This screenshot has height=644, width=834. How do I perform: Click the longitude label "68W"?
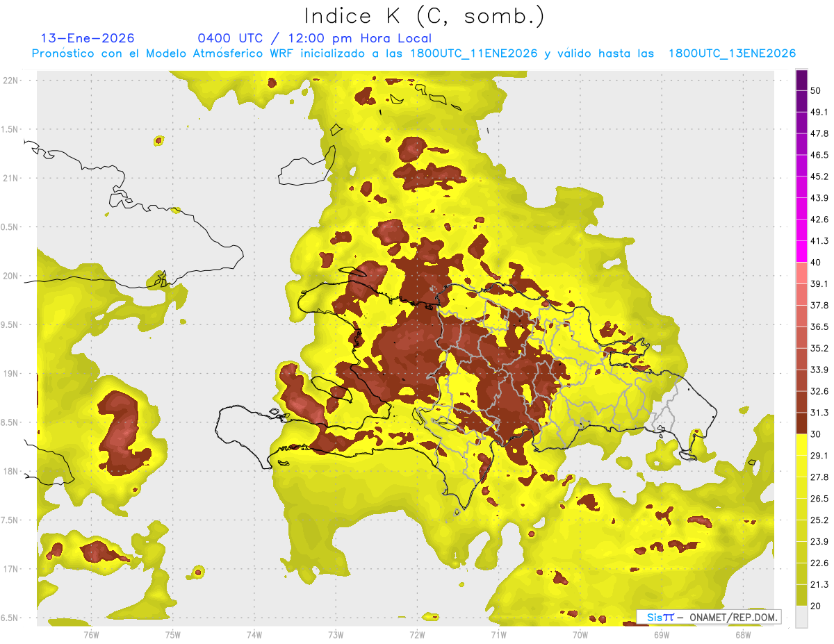(x=743, y=635)
